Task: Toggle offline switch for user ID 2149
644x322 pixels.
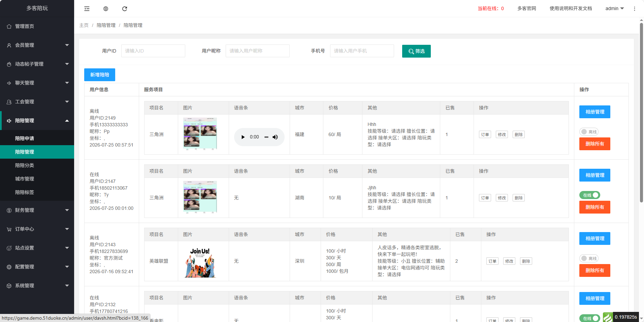Action: (x=589, y=132)
